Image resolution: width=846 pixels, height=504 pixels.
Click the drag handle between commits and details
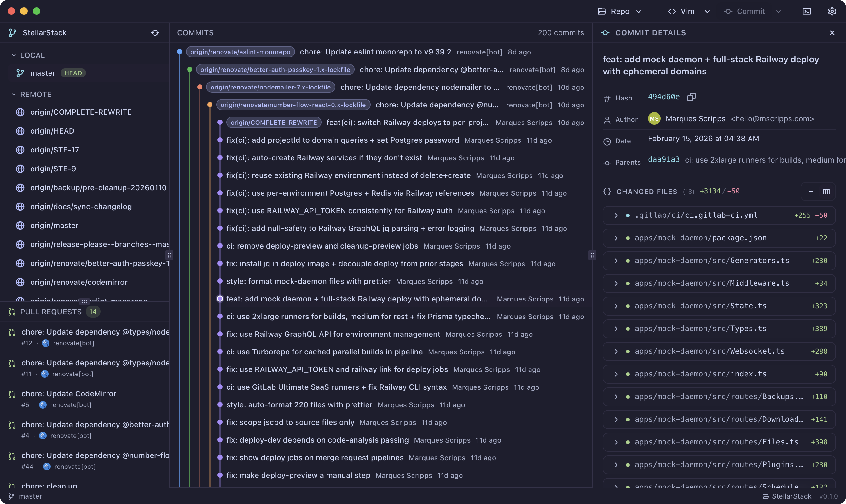[x=592, y=255]
